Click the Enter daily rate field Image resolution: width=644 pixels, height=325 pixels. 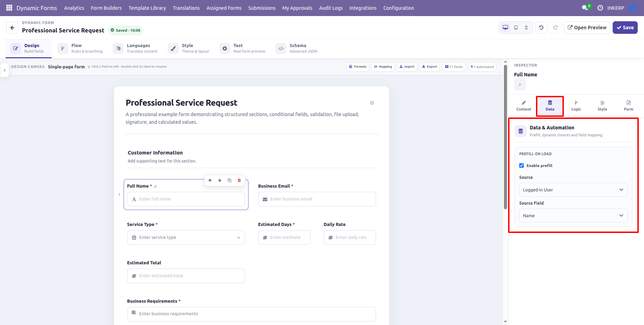tap(350, 237)
